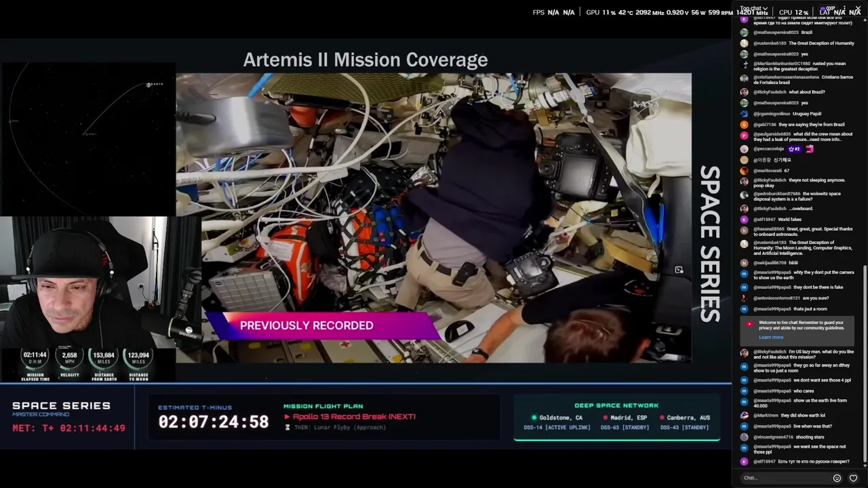This screenshot has height=488, width=868.
Task: Click 'Goldstone, CA' in Deep Space Network
Action: [x=561, y=418]
